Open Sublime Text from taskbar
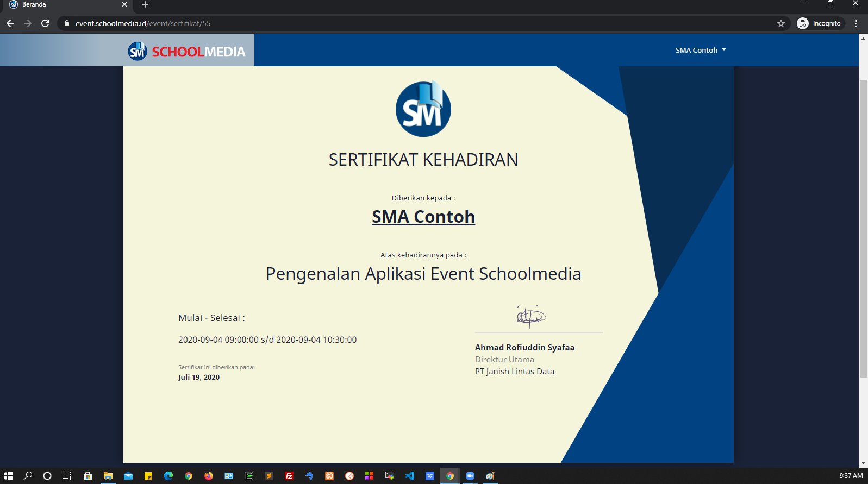This screenshot has width=868, height=484. pos(269,476)
